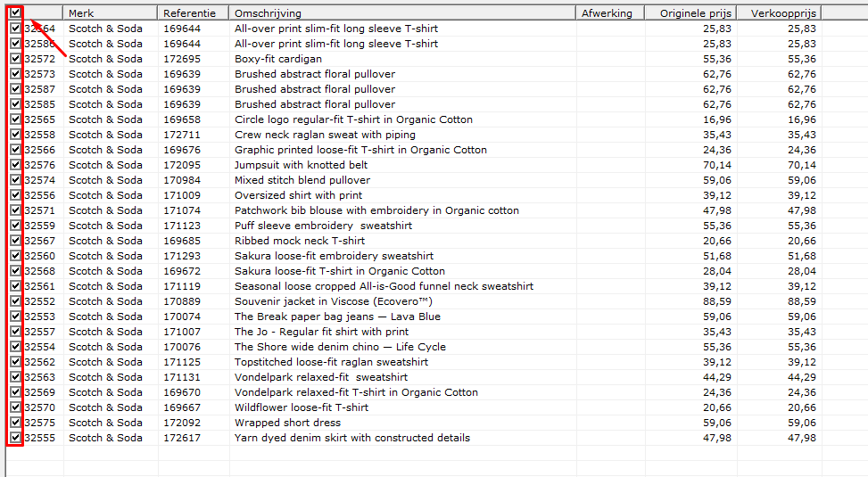Toggle checkbox for row 32552
This screenshot has height=477, width=868.
[x=15, y=301]
